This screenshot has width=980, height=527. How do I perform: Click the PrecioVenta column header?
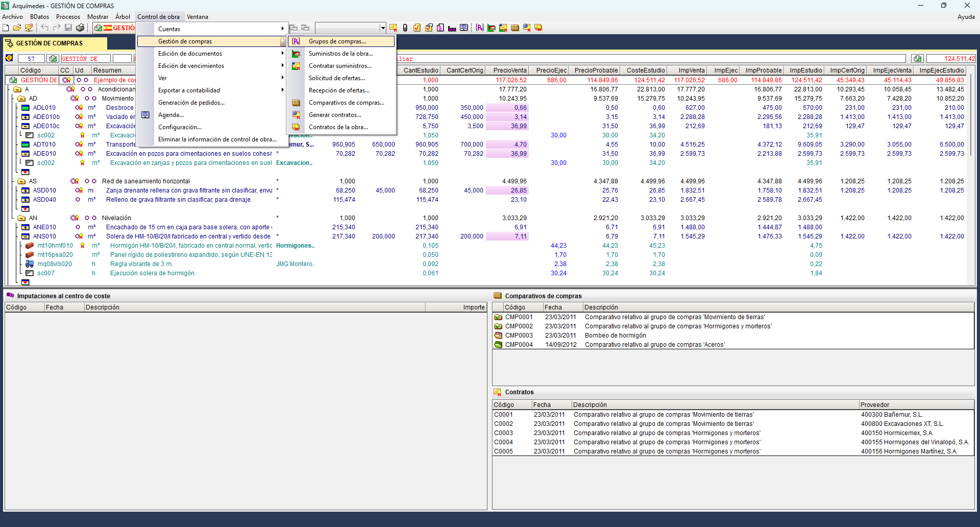(509, 70)
